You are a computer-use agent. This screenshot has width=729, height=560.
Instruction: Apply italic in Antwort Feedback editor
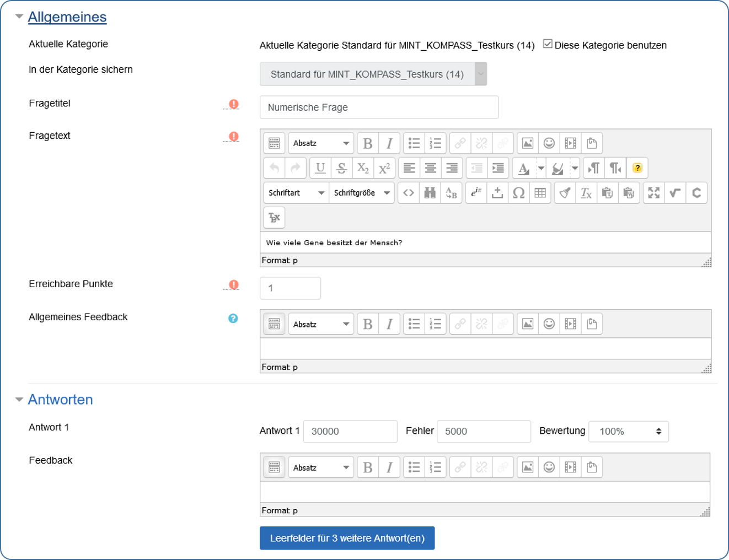[389, 467]
